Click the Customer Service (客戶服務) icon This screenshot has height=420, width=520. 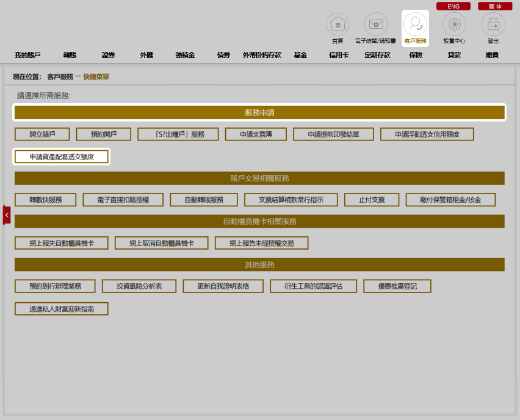(x=415, y=24)
